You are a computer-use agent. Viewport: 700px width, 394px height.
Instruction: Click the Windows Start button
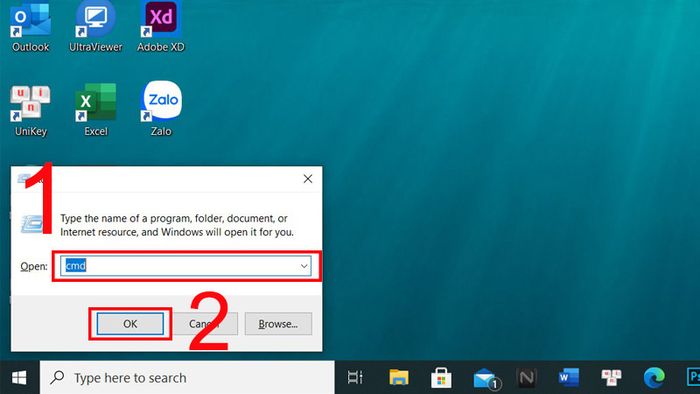point(19,378)
